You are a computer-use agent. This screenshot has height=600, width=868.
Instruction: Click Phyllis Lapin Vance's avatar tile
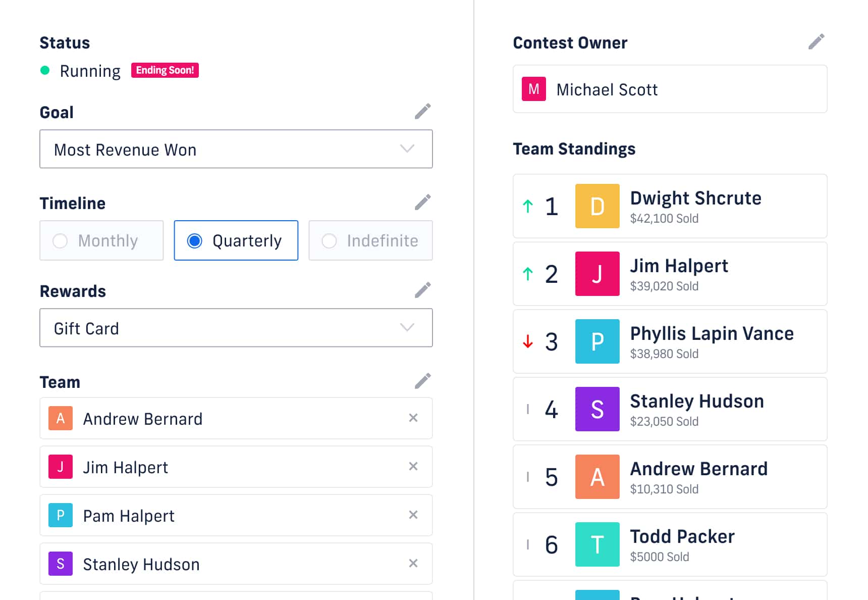(597, 342)
